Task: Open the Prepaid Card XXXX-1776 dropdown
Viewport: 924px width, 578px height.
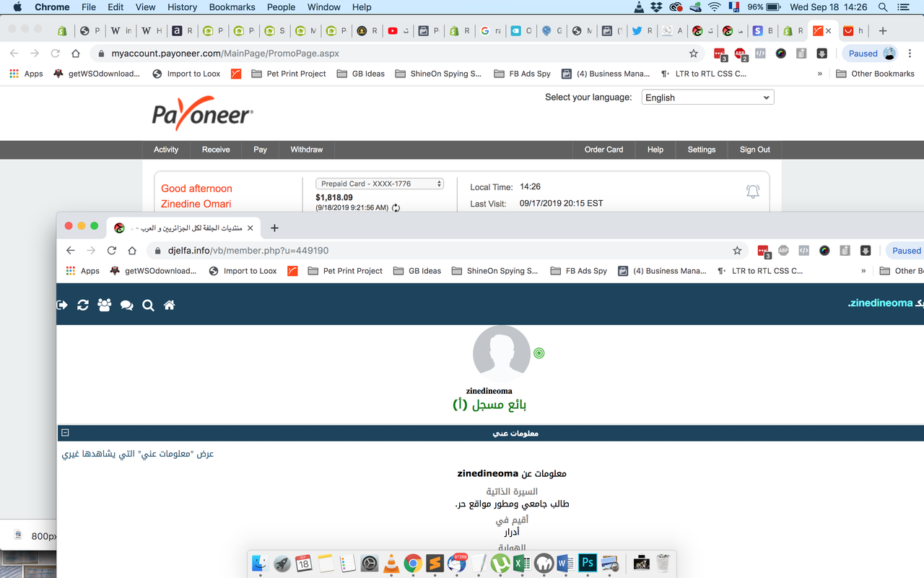Action: coord(380,184)
